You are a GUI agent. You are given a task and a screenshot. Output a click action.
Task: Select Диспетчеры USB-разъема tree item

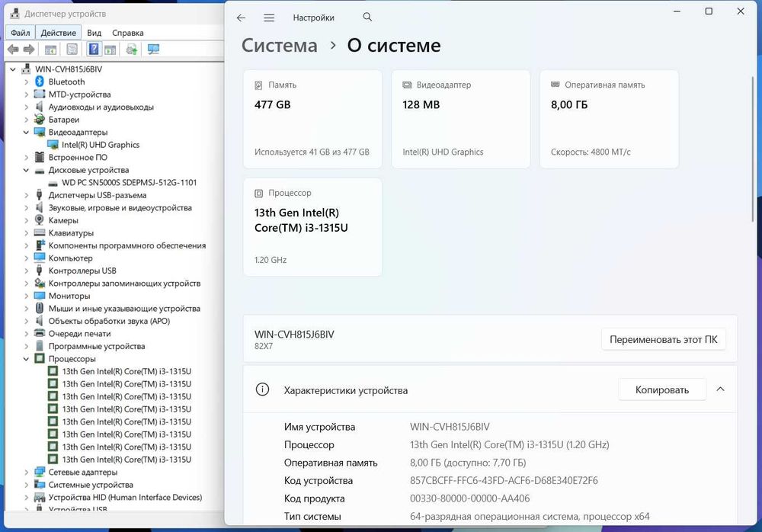[x=98, y=195]
